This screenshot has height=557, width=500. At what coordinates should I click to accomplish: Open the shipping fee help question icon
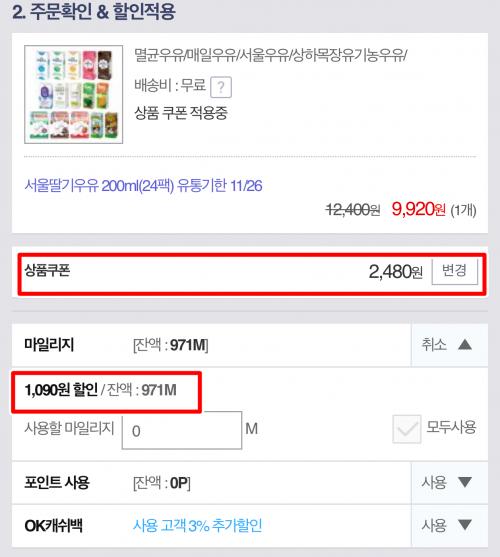tap(221, 87)
